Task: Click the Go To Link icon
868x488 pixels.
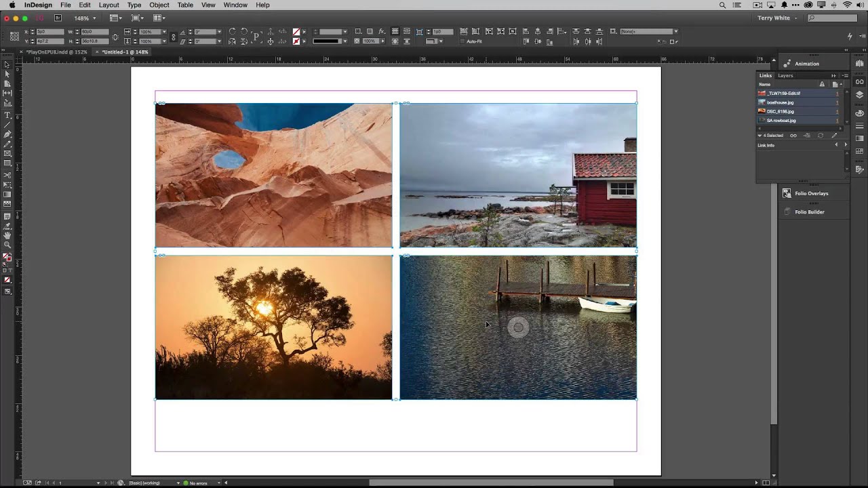Action: pyautogui.click(x=807, y=136)
